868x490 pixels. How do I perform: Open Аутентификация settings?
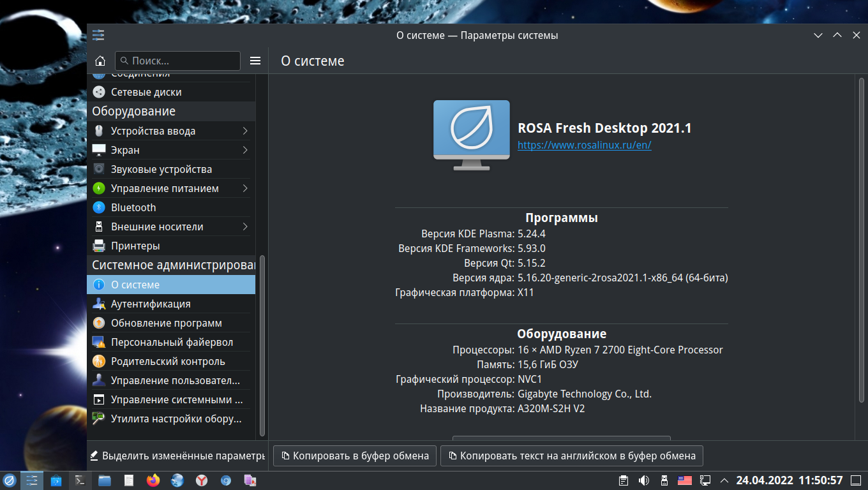(171, 304)
